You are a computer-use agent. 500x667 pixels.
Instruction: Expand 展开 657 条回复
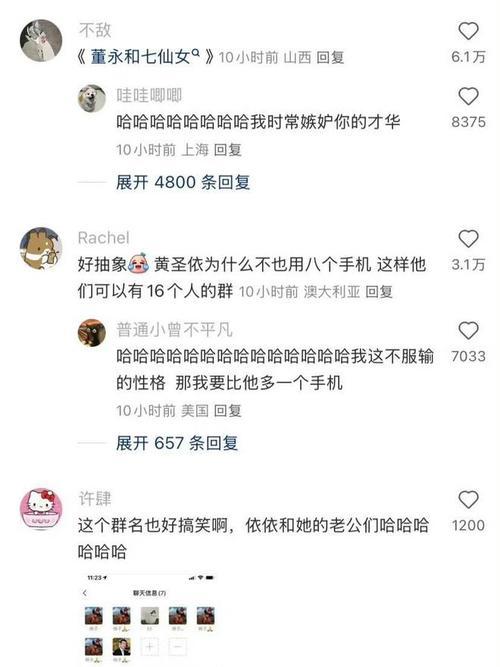177,443
